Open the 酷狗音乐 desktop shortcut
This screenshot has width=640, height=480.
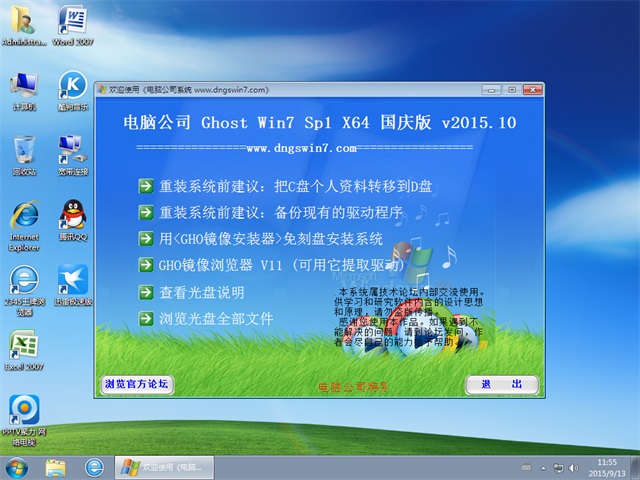pos(71,88)
